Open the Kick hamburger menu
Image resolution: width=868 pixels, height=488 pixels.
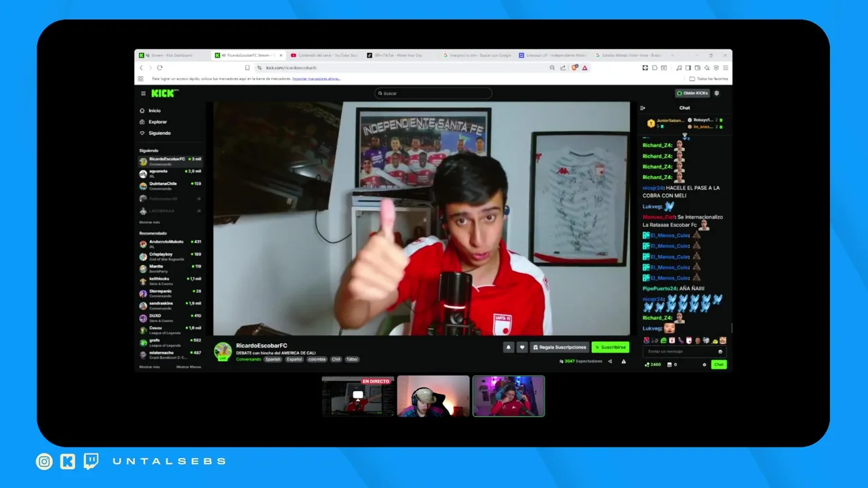[x=143, y=94]
